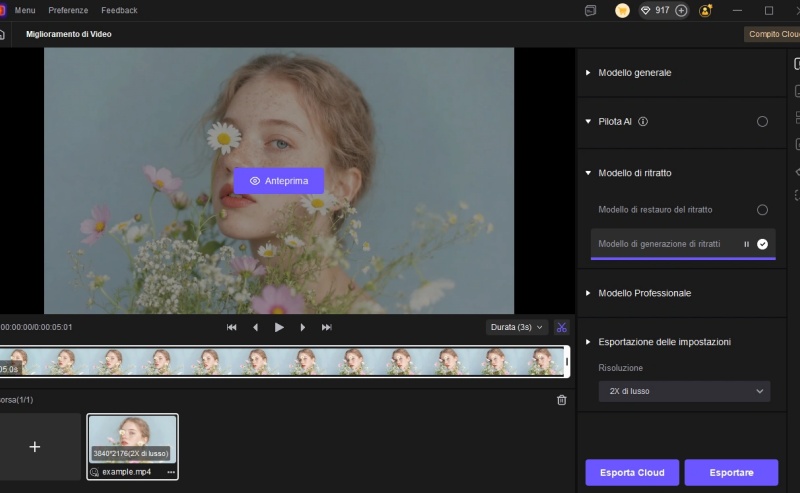Click the Esporta Cloud button

point(632,472)
